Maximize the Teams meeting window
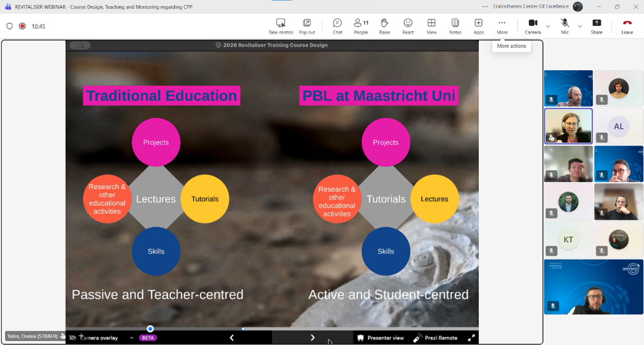The image size is (644, 345). [617, 7]
